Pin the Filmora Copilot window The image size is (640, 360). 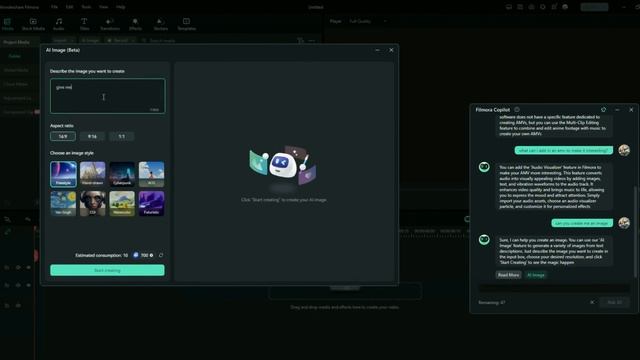[603, 110]
